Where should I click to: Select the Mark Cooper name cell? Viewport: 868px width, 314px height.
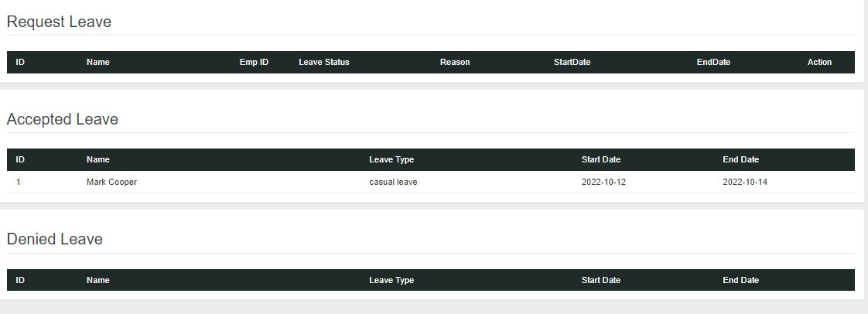pos(111,183)
